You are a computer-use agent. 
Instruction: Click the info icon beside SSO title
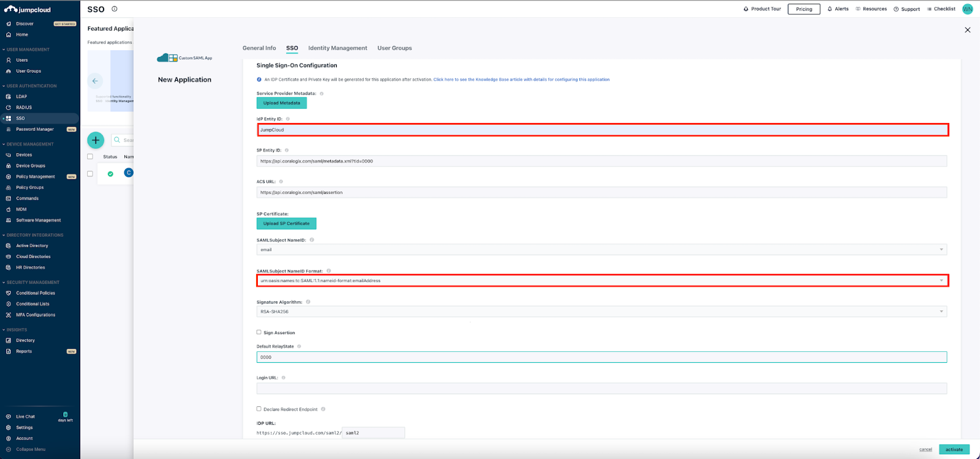tap(115, 9)
